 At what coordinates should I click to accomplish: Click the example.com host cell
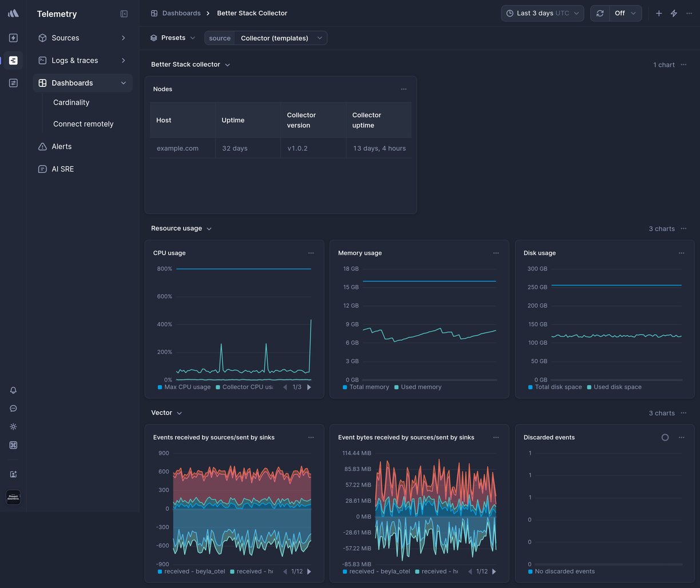click(183, 148)
